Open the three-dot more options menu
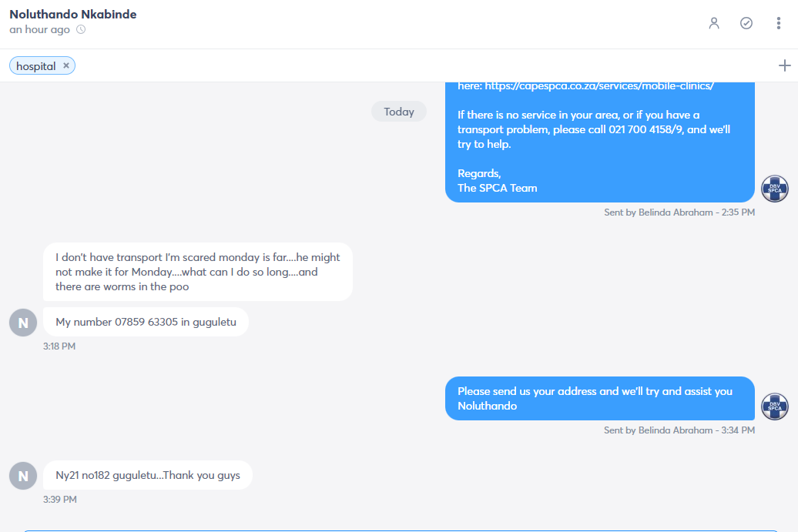This screenshot has width=798, height=532. pyautogui.click(x=778, y=23)
